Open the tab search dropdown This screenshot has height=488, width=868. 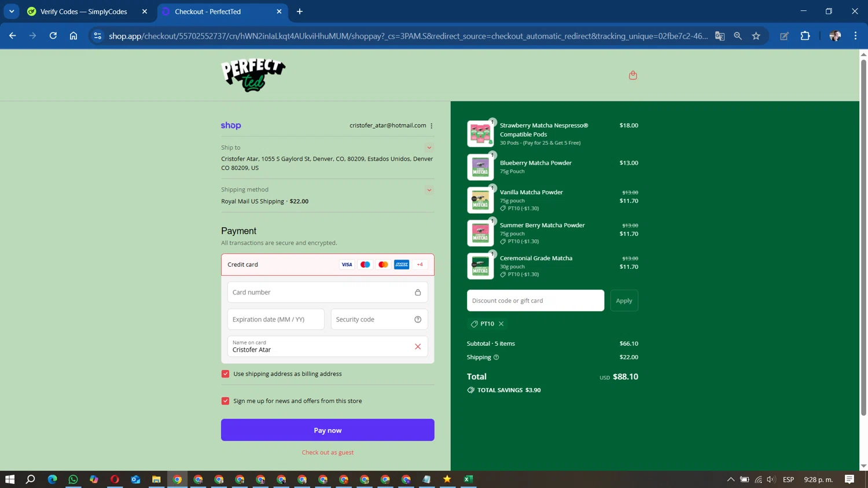(12, 12)
